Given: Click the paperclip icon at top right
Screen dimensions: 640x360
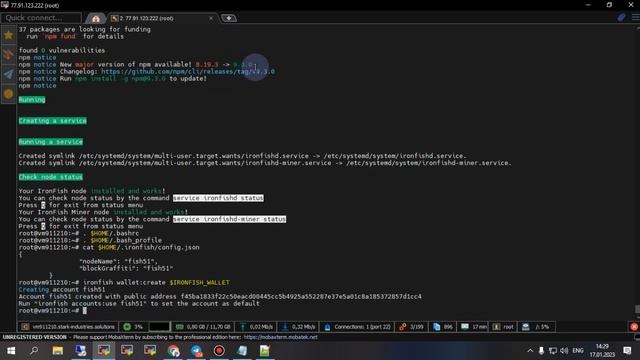Looking at the screenshot, I should click(x=621, y=18).
